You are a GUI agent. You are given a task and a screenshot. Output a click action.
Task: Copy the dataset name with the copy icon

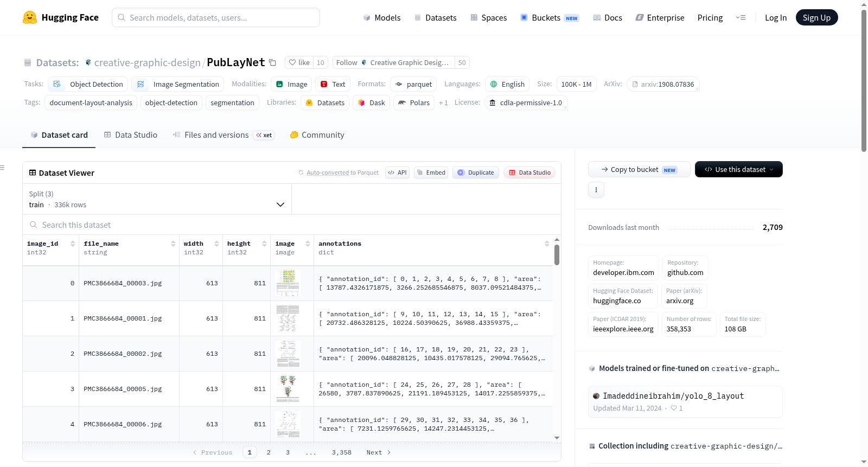(x=272, y=62)
